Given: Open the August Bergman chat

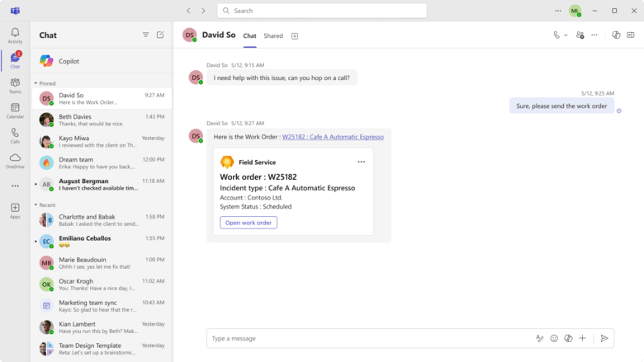Looking at the screenshot, I should 102,184.
